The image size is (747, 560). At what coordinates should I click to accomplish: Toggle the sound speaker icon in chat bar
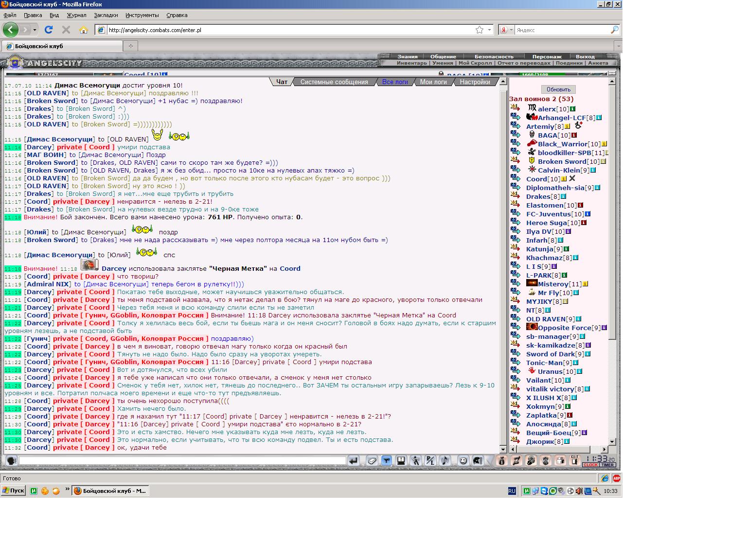(445, 460)
